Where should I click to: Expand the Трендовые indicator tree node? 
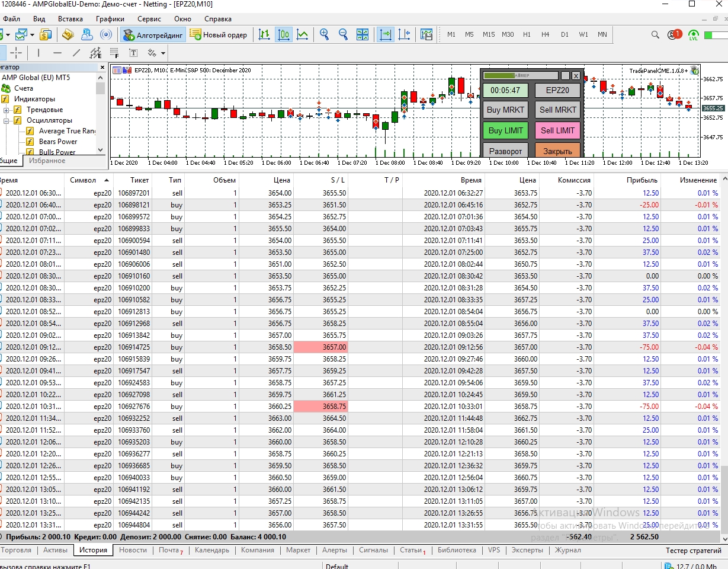click(7, 110)
